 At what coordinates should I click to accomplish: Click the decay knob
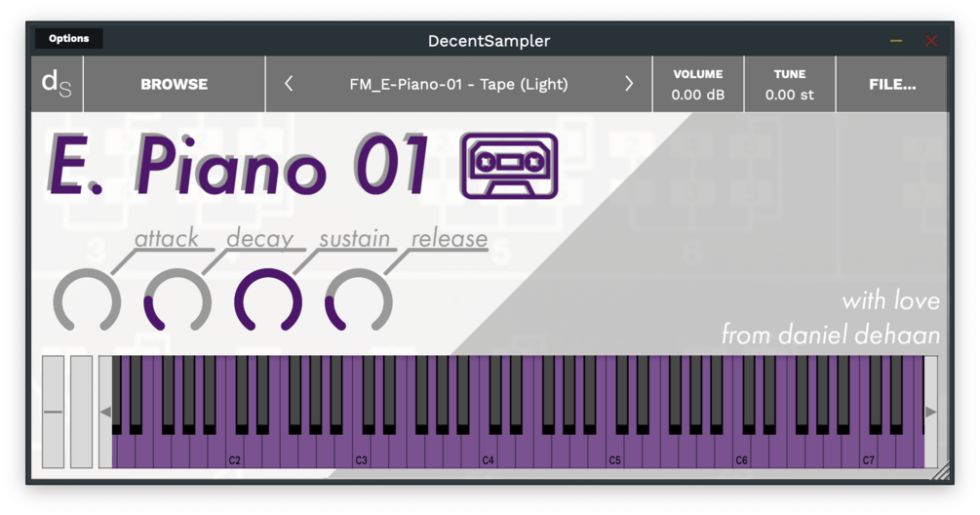(x=177, y=301)
